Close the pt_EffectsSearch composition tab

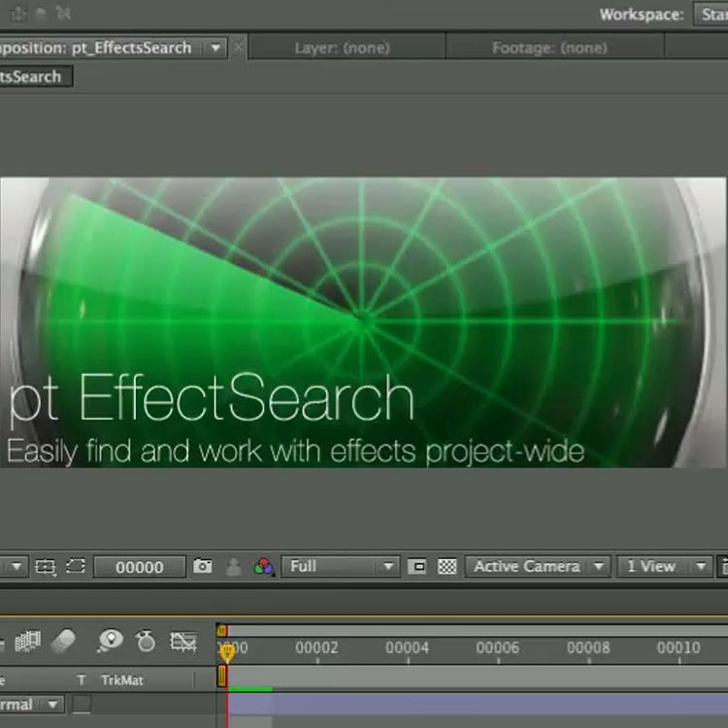click(x=238, y=47)
